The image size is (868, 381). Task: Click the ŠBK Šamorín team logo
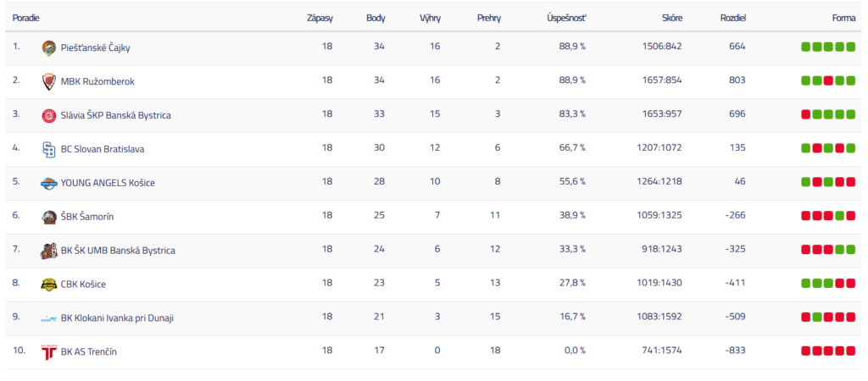[x=49, y=217]
